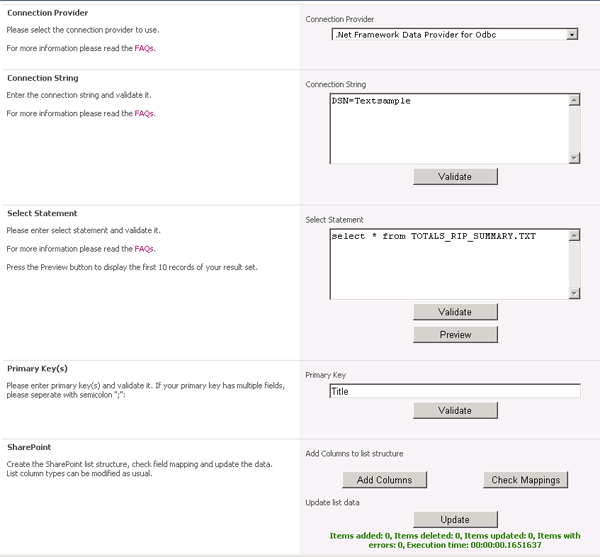The image size is (600, 557).
Task: Validate the connection string
Action: [455, 176]
